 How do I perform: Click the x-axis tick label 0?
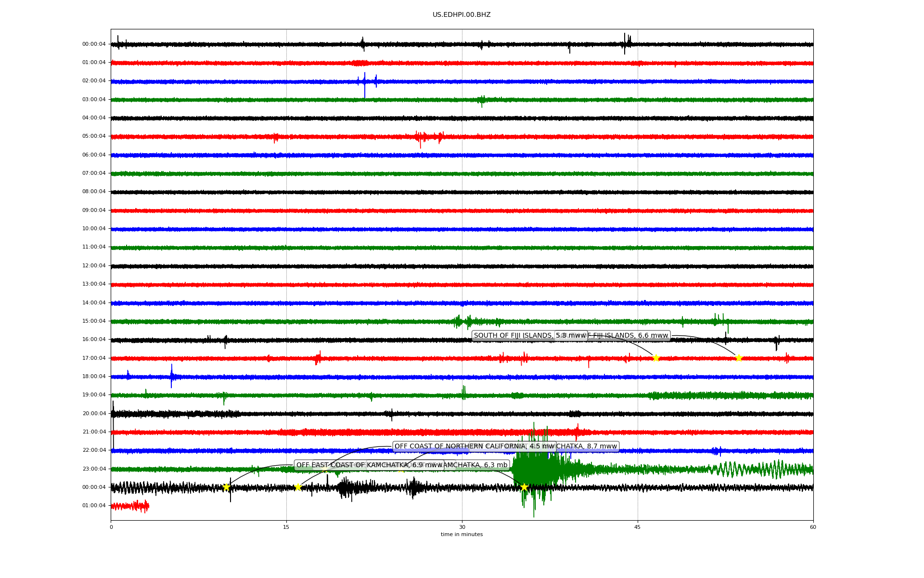pyautogui.click(x=111, y=527)
